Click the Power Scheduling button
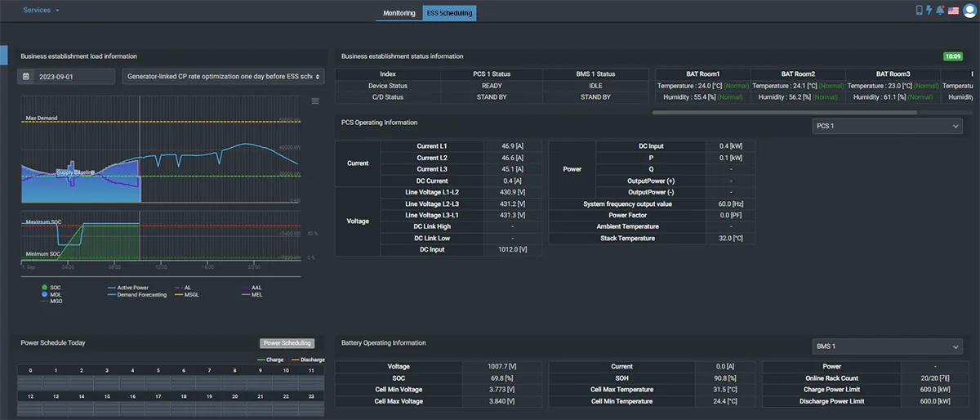This screenshot has width=980, height=420. pos(287,343)
